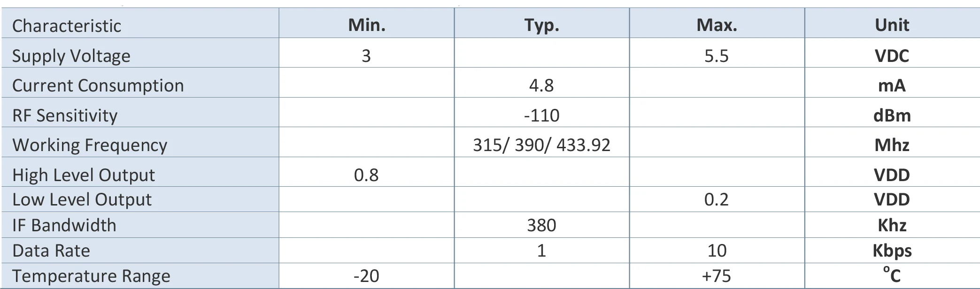Select the RF Sensitivity row label
Viewport: 980px width, 289px height.
[65, 115]
